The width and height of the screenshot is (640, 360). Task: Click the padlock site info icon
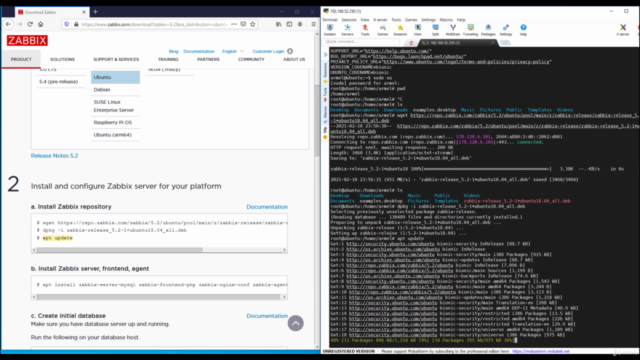click(76, 24)
